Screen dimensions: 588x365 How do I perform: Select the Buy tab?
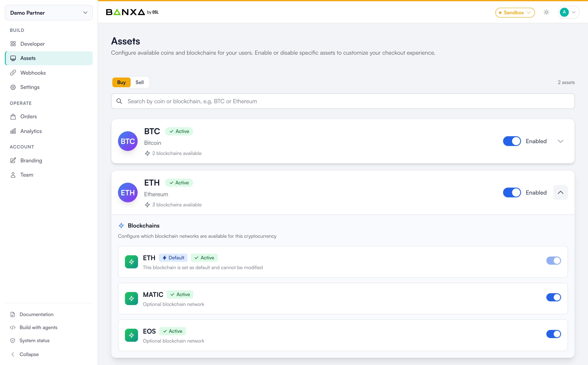(121, 82)
